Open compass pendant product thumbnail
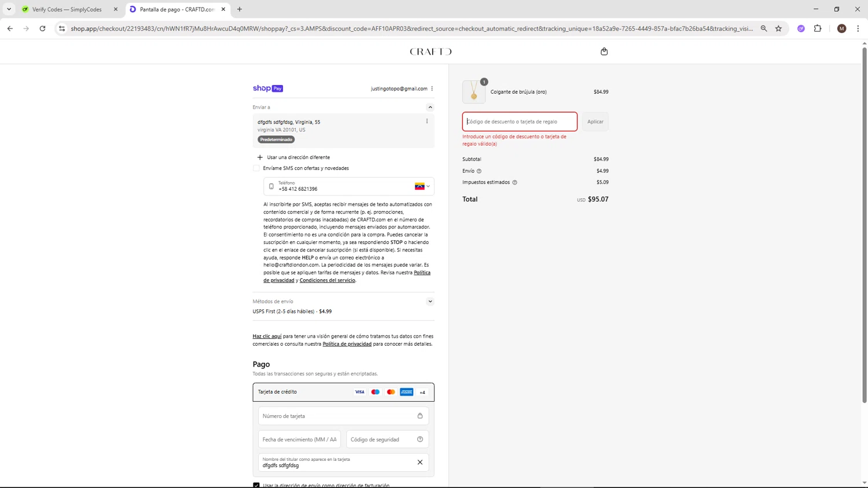 tap(474, 92)
